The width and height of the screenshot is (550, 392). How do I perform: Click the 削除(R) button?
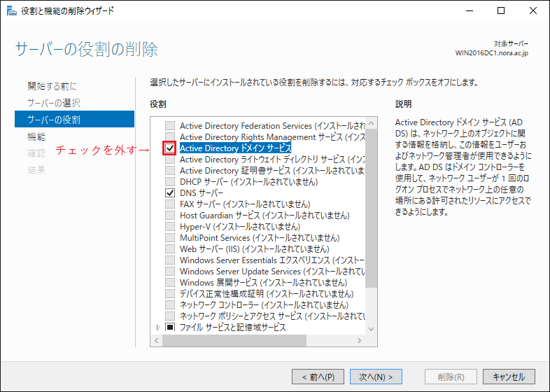451,377
